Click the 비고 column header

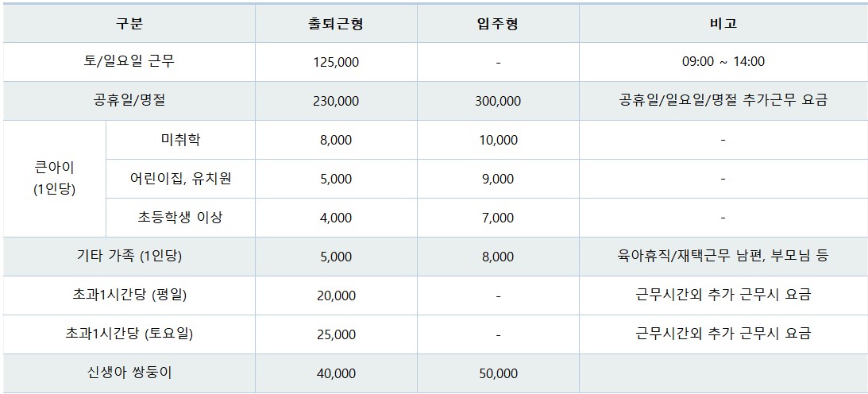tap(723, 24)
